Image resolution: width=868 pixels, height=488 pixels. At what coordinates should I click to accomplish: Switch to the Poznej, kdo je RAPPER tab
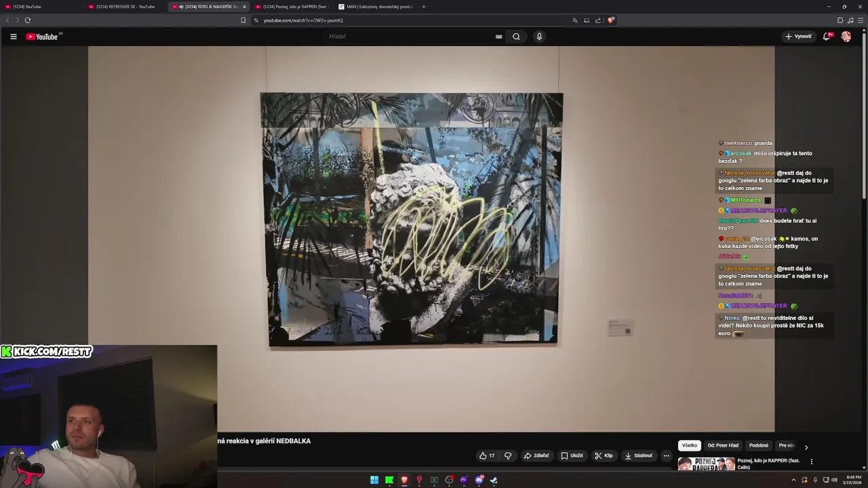coord(292,7)
